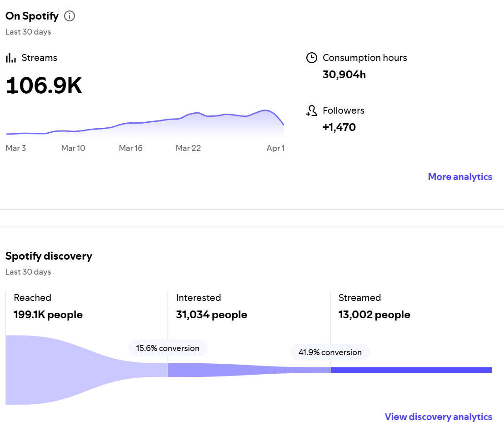Select the Interested funnel segment

[227, 370]
